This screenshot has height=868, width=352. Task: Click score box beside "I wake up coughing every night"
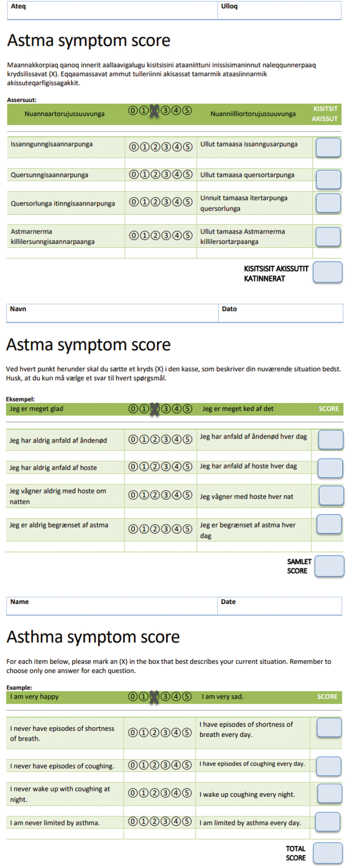[x=330, y=793]
